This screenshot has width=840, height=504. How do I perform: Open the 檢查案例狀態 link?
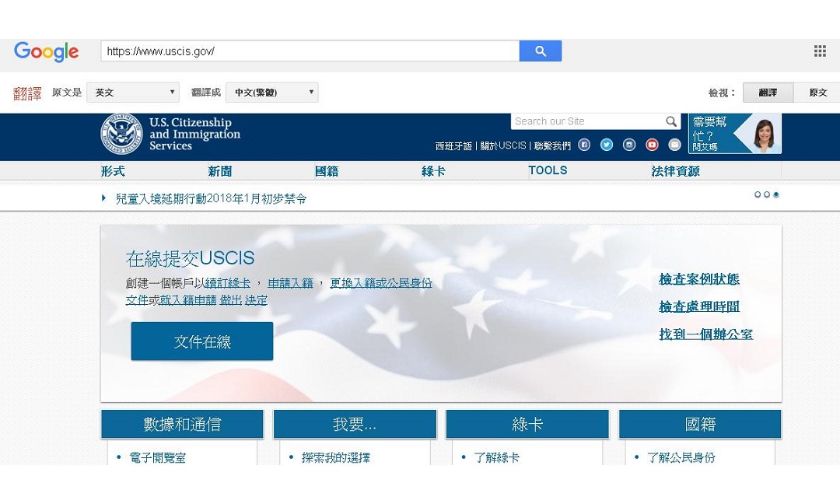pyautogui.click(x=699, y=279)
